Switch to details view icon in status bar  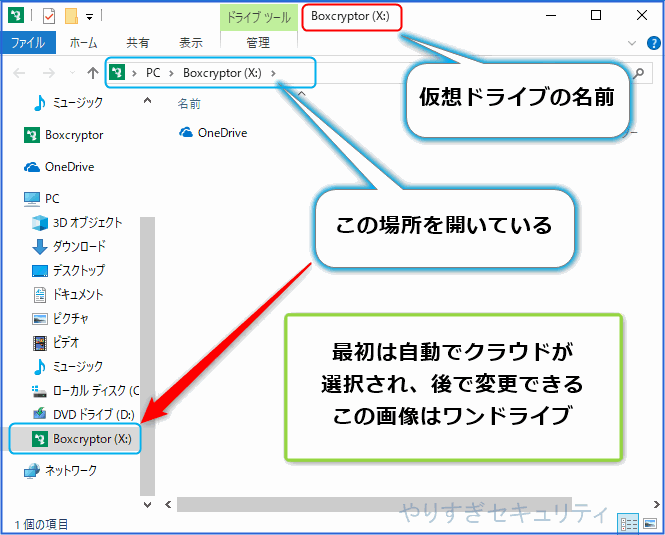click(628, 524)
